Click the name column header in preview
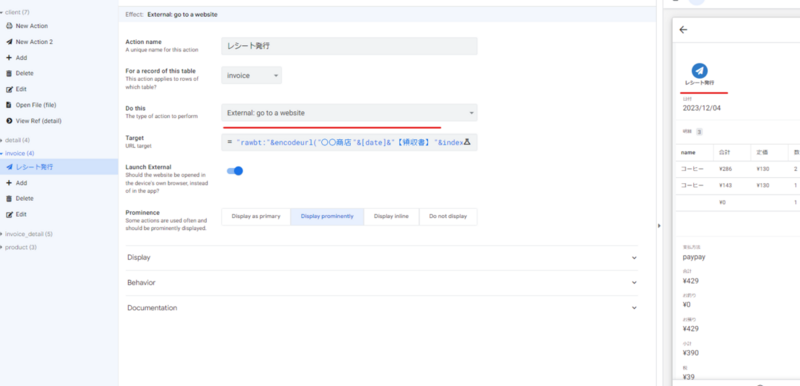The image size is (800, 386). pos(688,152)
